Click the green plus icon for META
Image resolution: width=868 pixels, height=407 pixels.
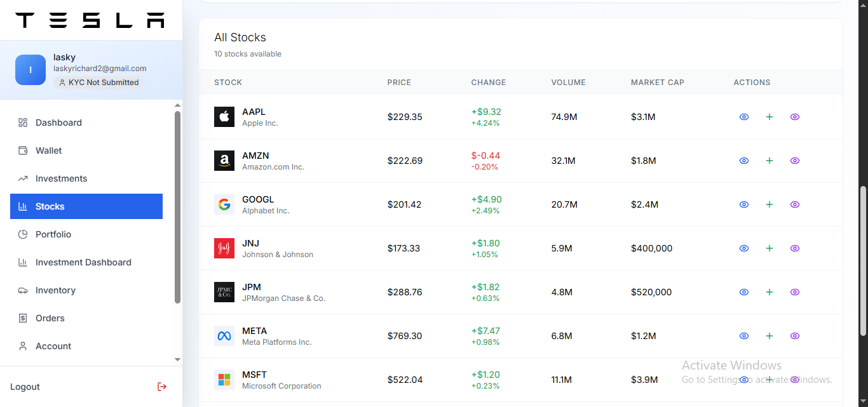(770, 336)
